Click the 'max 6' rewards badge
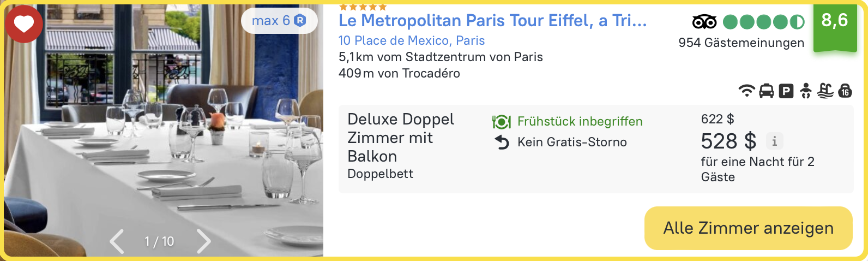 point(279,21)
